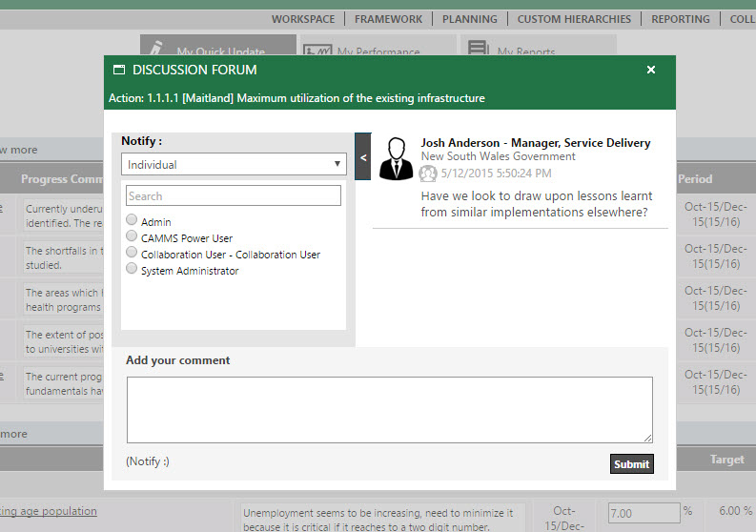
Task: Open the Framework menu
Action: coord(388,19)
